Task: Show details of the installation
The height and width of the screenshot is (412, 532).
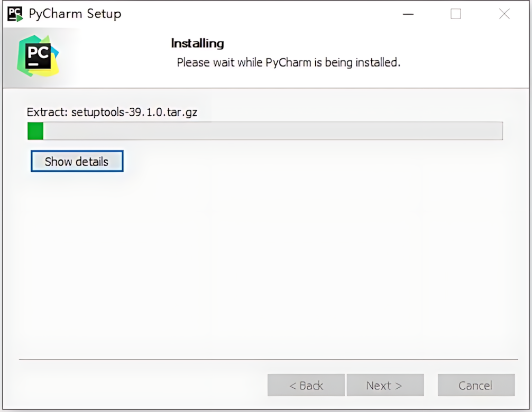Action: pyautogui.click(x=77, y=161)
